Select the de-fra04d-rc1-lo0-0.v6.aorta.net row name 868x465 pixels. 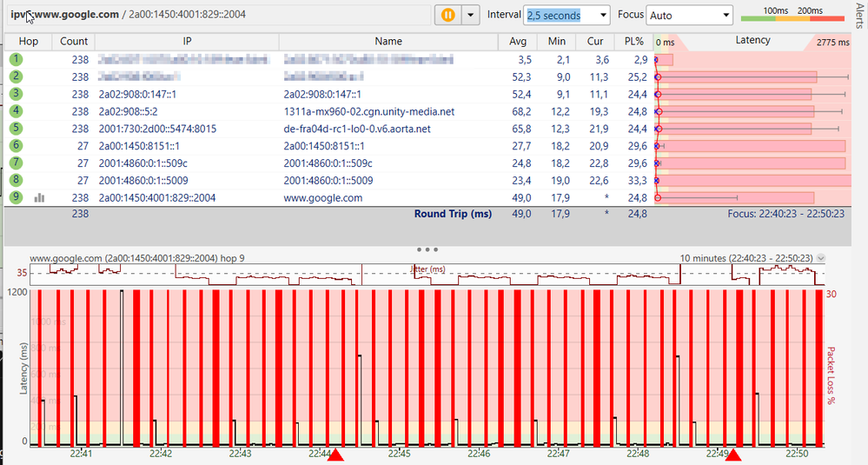click(x=355, y=129)
